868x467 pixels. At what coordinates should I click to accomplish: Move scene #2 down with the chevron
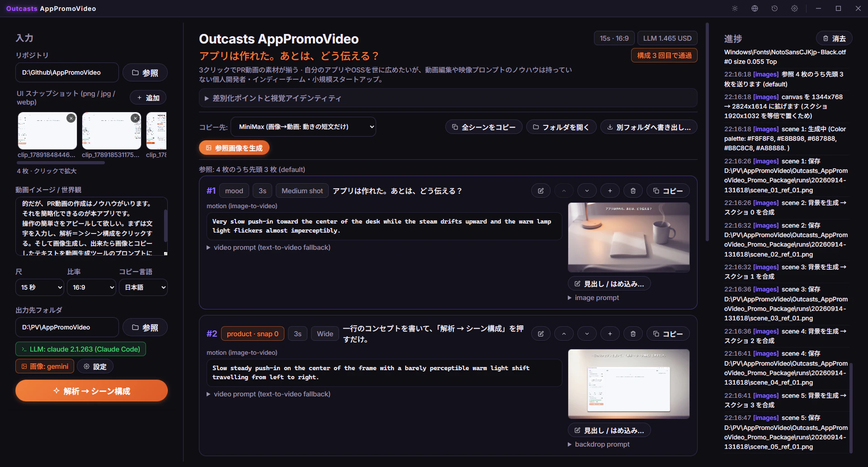point(587,334)
